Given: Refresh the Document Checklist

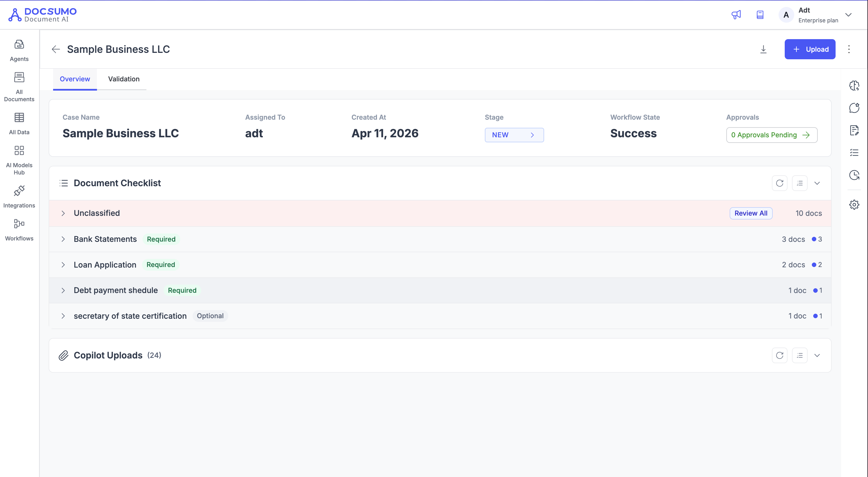Looking at the screenshot, I should pos(779,183).
